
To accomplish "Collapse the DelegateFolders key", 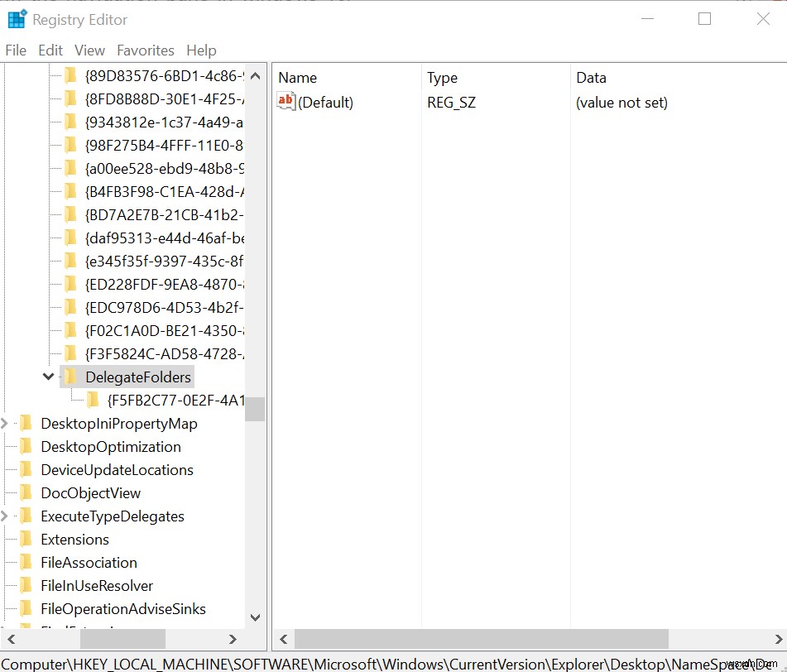I will click(48, 377).
